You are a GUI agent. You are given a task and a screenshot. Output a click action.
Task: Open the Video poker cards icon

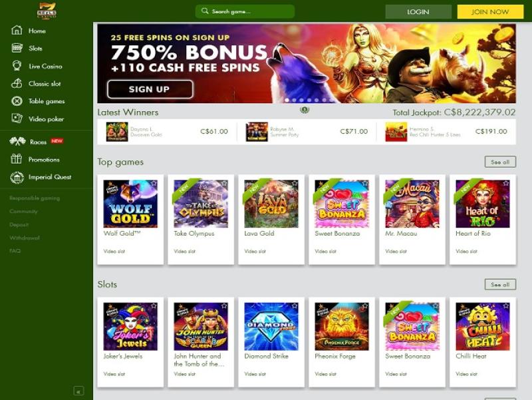point(17,118)
